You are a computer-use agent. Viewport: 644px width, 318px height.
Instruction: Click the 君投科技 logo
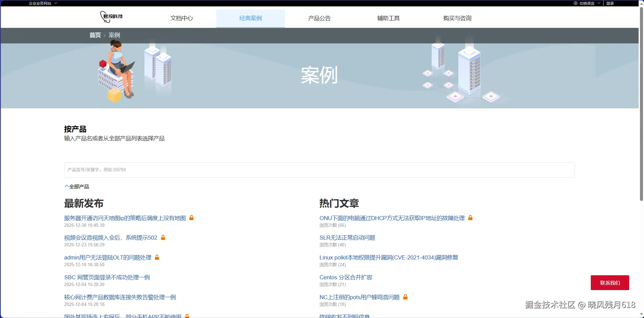[x=111, y=16]
